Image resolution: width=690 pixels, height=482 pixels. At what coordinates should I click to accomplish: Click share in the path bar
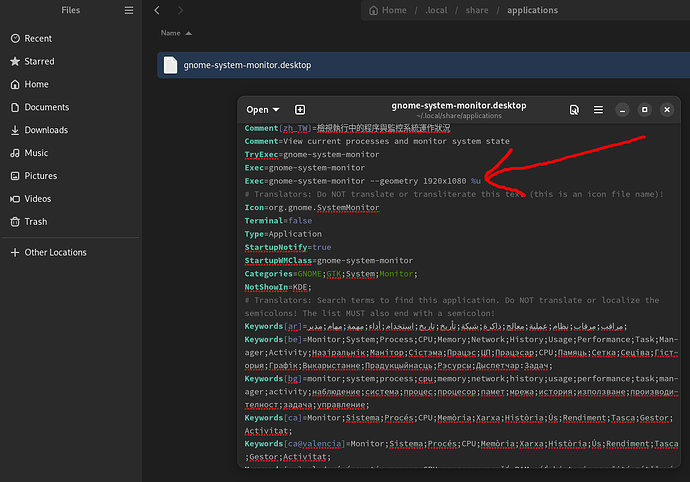[x=477, y=10]
